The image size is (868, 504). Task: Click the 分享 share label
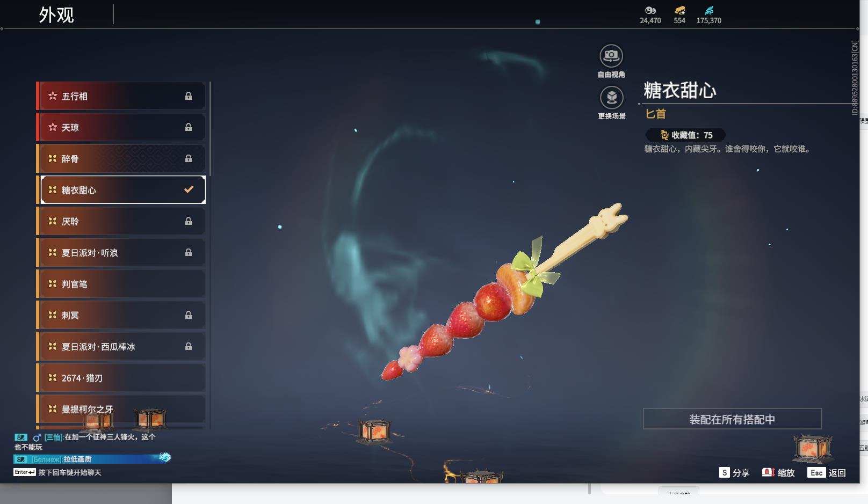741,473
